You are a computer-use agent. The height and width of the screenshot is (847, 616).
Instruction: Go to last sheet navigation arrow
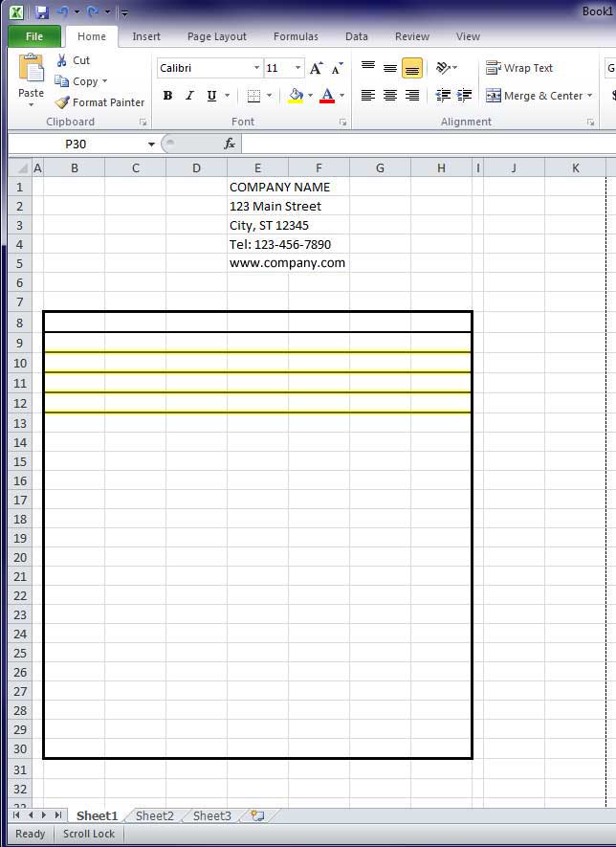pyautogui.click(x=57, y=815)
